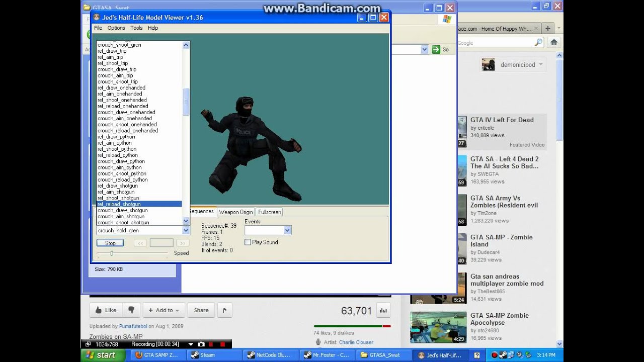
Task: Select crouch_reload_python in the sequence list
Action: 139,179
